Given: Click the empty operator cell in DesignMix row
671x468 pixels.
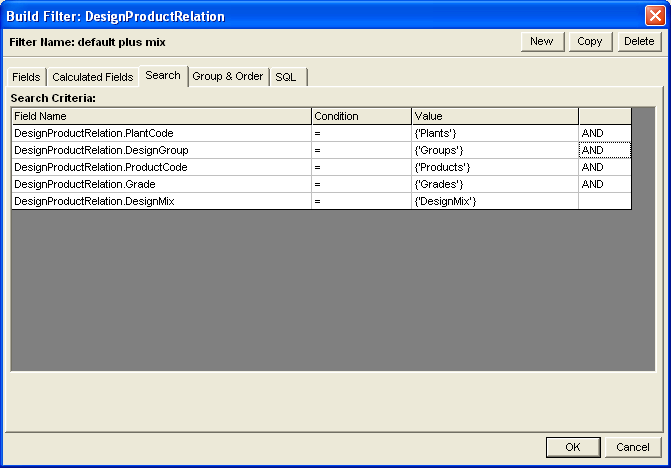Looking at the screenshot, I should (604, 201).
